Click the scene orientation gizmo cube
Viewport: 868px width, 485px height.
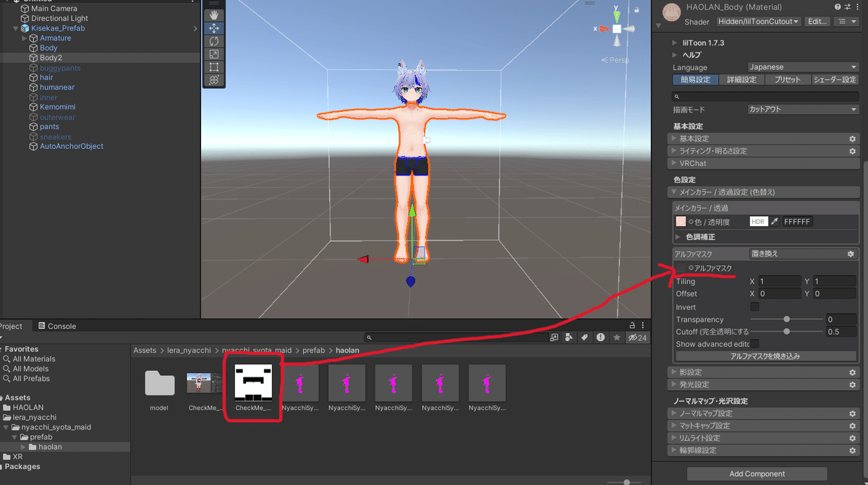[616, 29]
